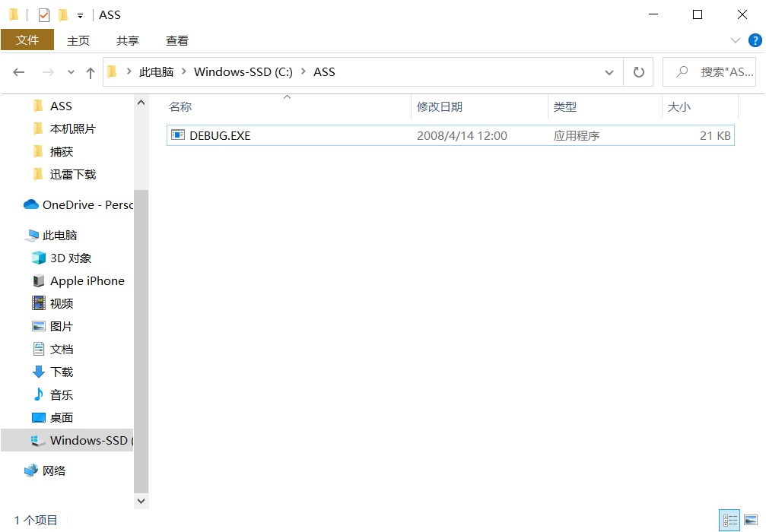
Task: Switch to the 查看 ribbon tab
Action: click(x=176, y=40)
